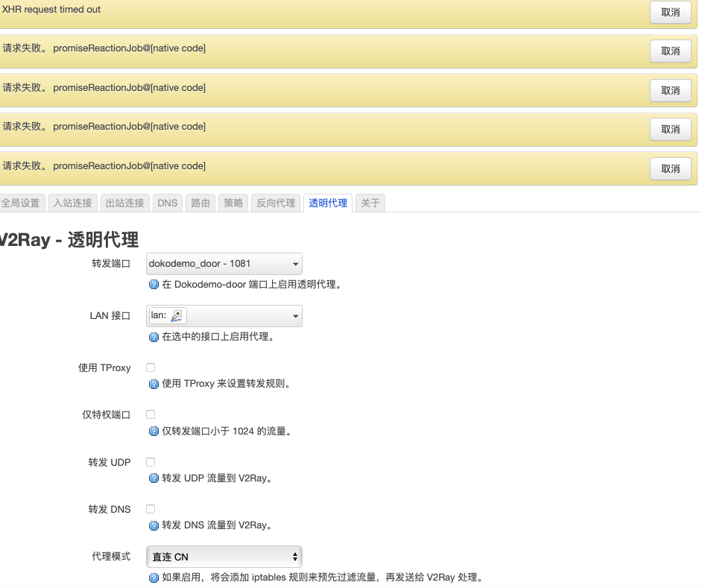Open the 入站连接 tab
Image resolution: width=705 pixels, height=588 pixels.
72,203
